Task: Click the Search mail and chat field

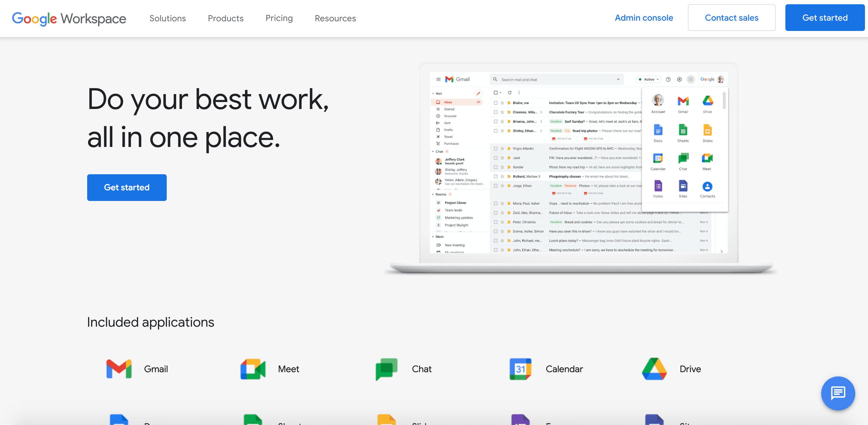Action: coord(556,80)
